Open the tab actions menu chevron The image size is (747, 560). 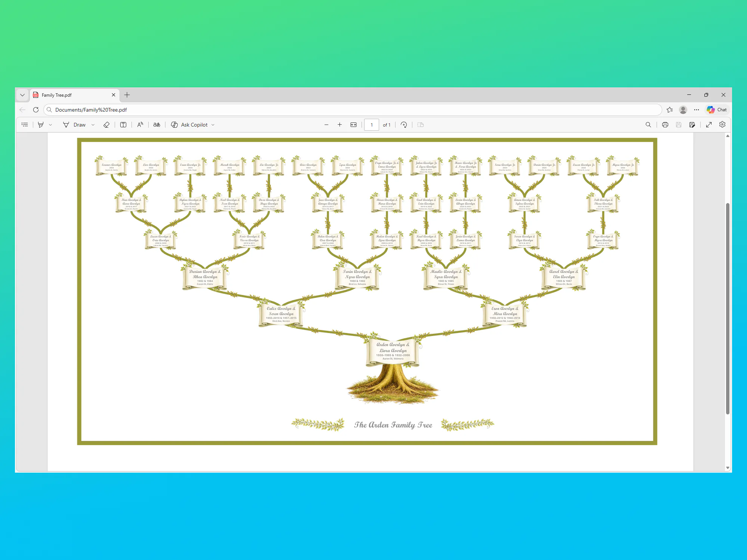coord(22,95)
